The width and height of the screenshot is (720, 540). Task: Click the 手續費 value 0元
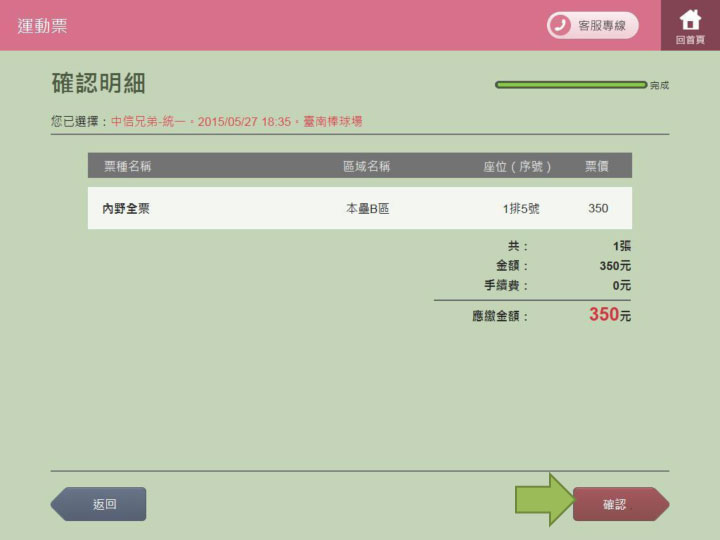click(x=621, y=286)
